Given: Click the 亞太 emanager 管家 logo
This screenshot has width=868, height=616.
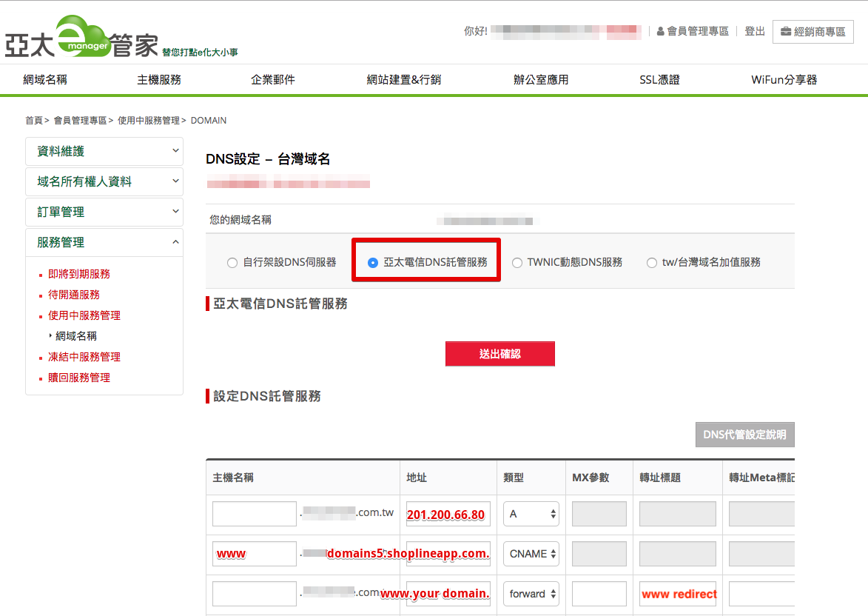Looking at the screenshot, I should (x=82, y=37).
